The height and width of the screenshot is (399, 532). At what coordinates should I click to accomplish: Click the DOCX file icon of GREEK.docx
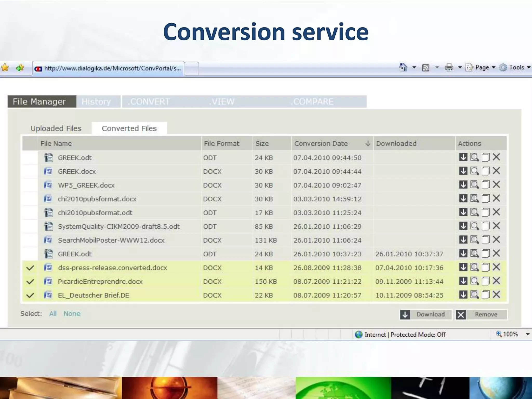pos(48,171)
